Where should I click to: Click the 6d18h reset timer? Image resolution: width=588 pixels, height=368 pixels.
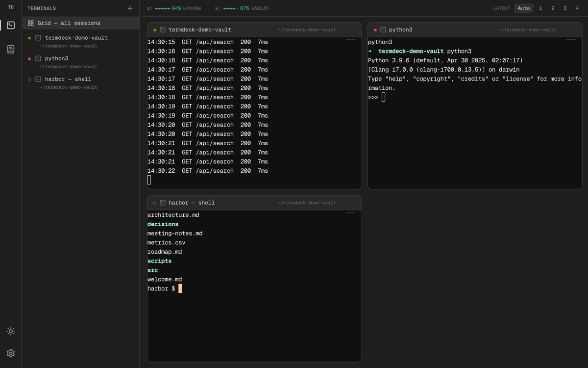point(260,8)
